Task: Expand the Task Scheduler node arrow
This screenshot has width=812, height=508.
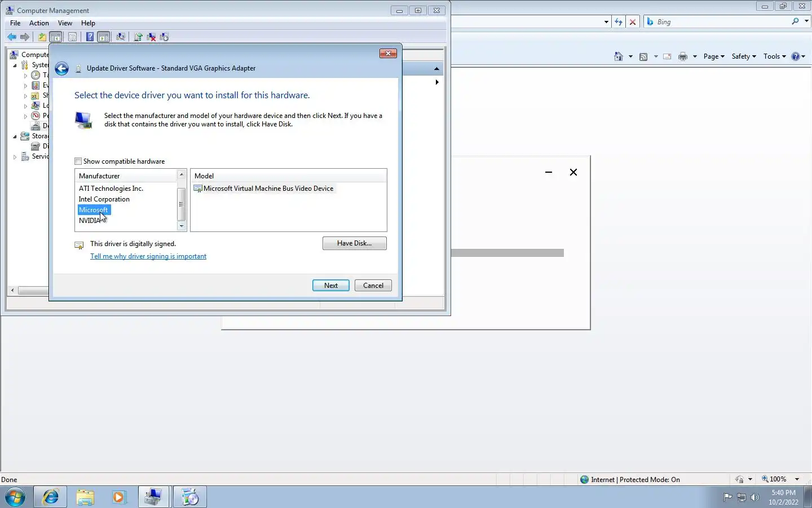Action: (25, 75)
